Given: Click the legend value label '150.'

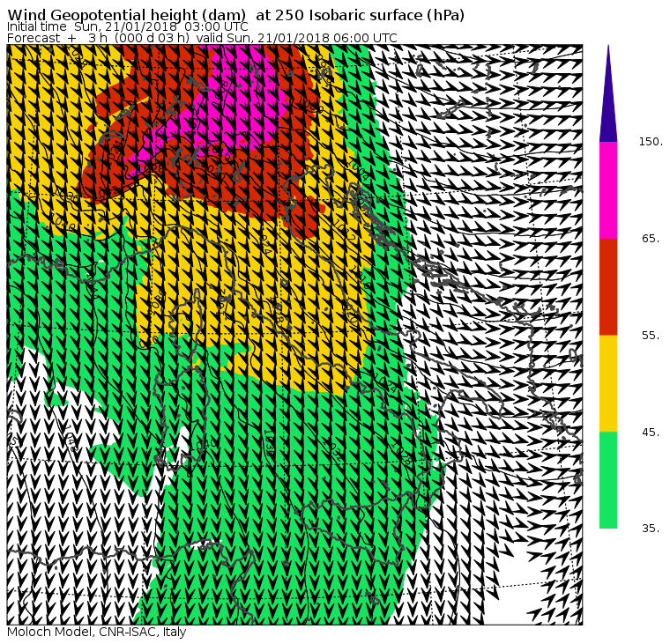Looking at the screenshot, I should [651, 142].
